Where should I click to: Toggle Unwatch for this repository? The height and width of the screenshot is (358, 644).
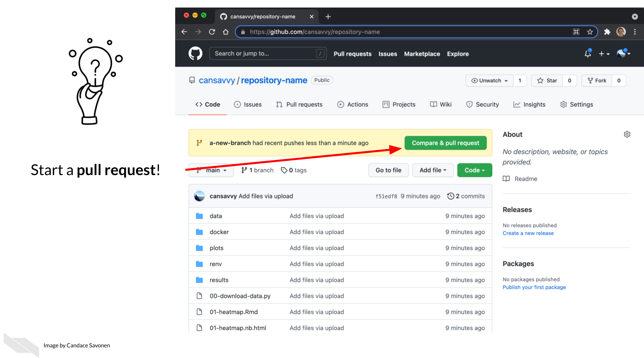tap(489, 80)
